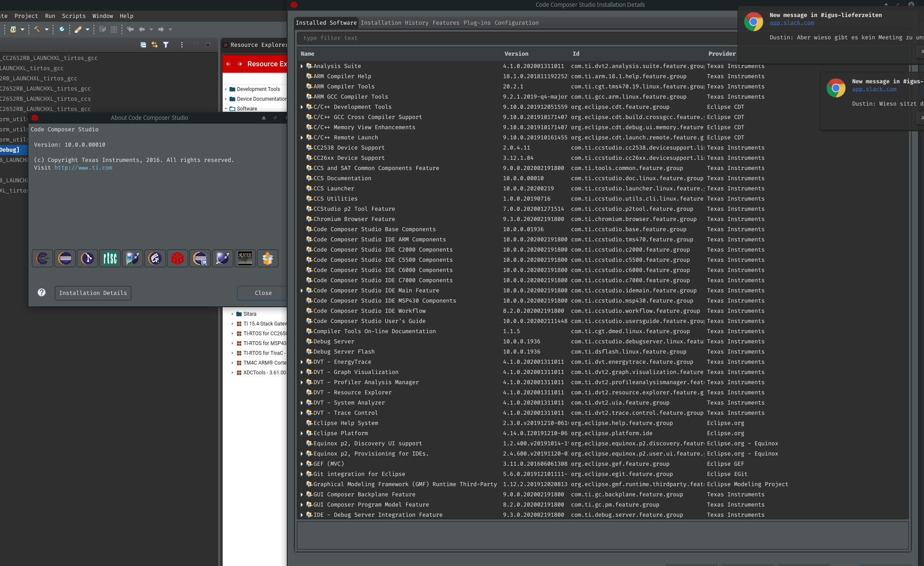Click the Eclipse platform logo icon in About dialog
The width and height of the screenshot is (924, 566).
tap(65, 258)
